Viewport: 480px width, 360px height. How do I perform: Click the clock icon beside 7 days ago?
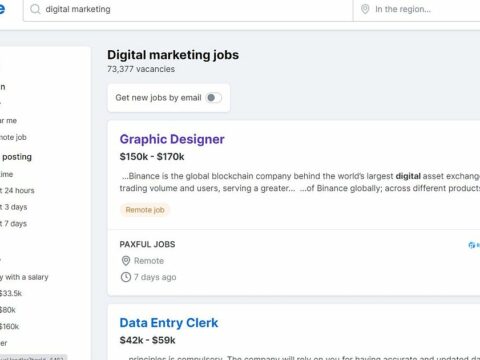(126, 277)
